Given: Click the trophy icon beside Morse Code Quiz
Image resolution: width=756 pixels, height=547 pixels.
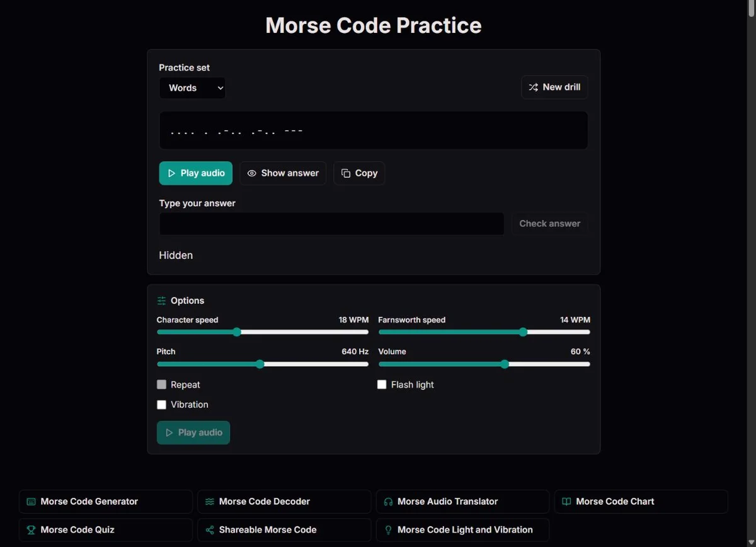Looking at the screenshot, I should (31, 530).
